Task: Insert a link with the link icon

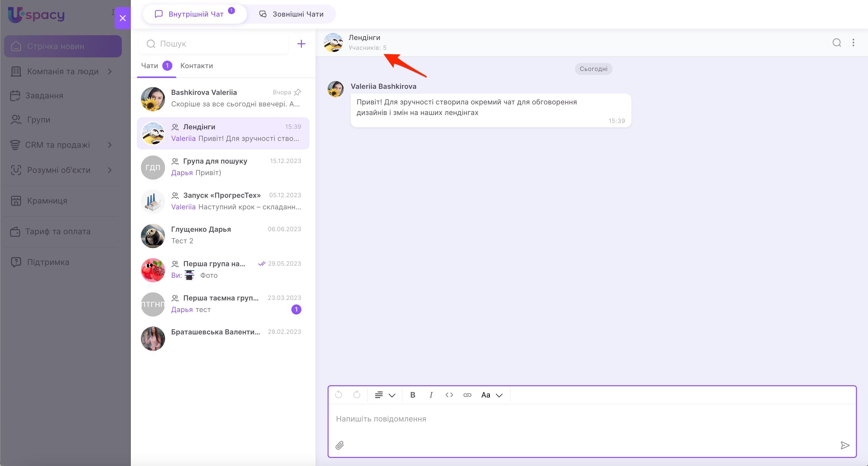Action: pyautogui.click(x=467, y=395)
